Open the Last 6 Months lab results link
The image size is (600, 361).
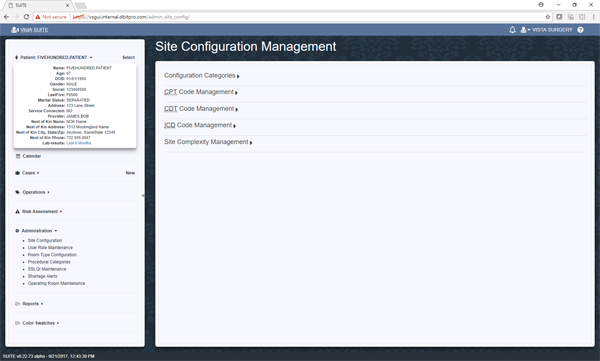[78, 143]
